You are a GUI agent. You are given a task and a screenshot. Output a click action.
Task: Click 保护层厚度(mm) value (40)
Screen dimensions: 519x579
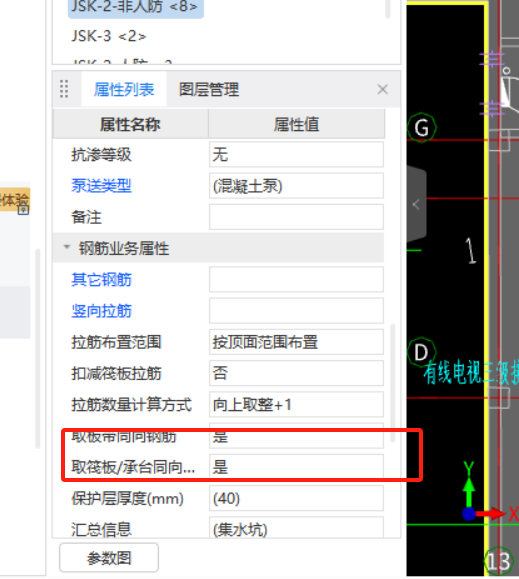coord(296,499)
